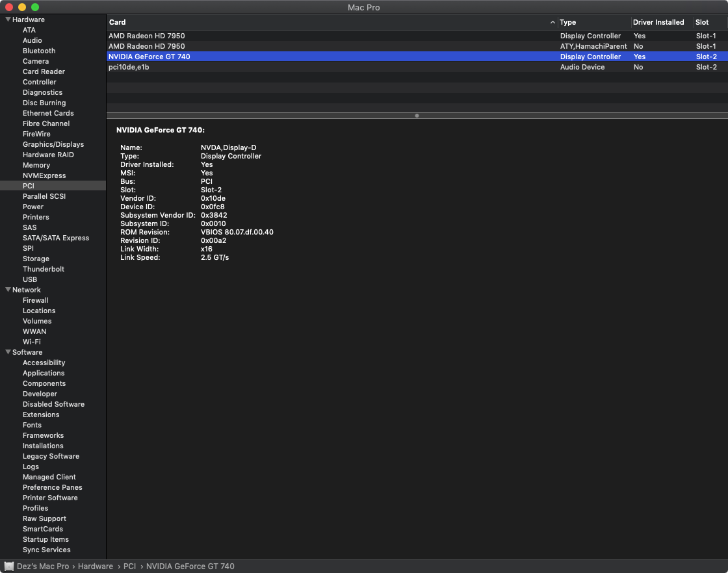
Task: Click PCI in the bottom path bar
Action: pos(129,566)
